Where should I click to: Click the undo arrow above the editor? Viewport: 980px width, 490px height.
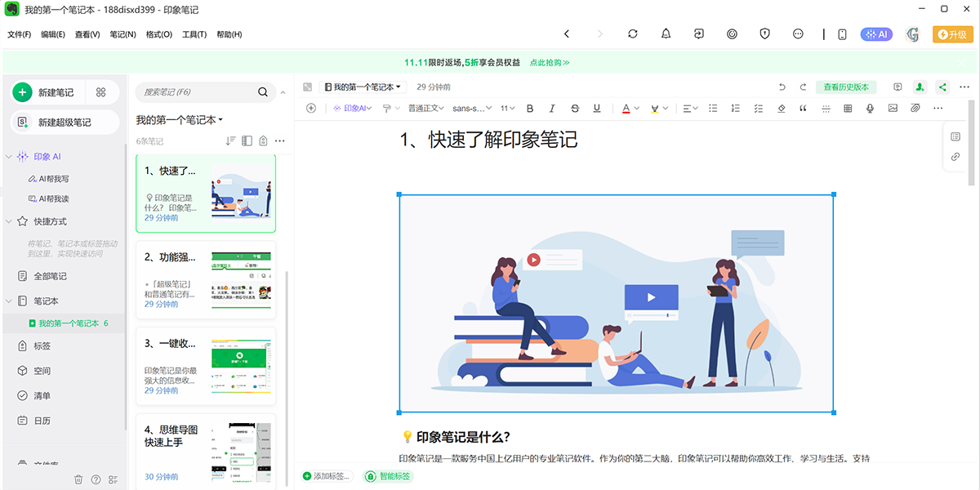tap(781, 86)
